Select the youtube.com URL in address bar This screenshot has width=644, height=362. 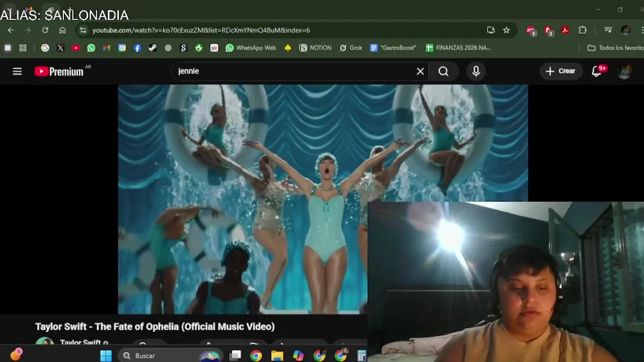[x=201, y=30]
